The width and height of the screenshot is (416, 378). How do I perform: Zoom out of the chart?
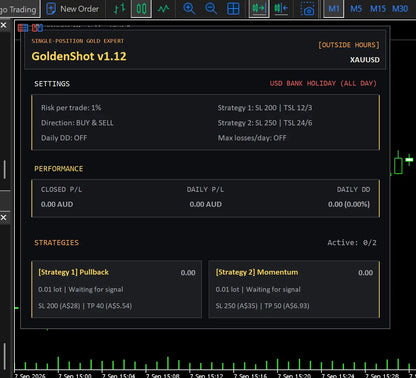click(x=211, y=9)
